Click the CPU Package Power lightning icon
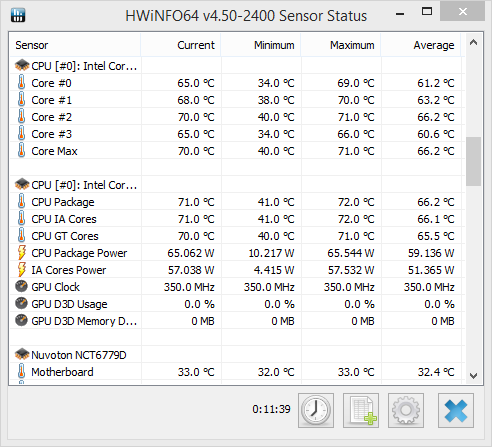This screenshot has height=447, width=492. coord(21,253)
